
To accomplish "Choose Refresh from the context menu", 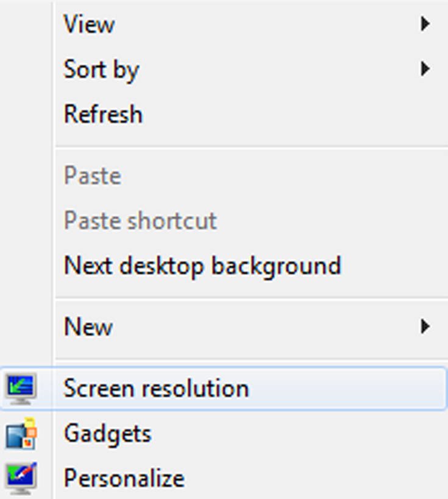I will [103, 114].
